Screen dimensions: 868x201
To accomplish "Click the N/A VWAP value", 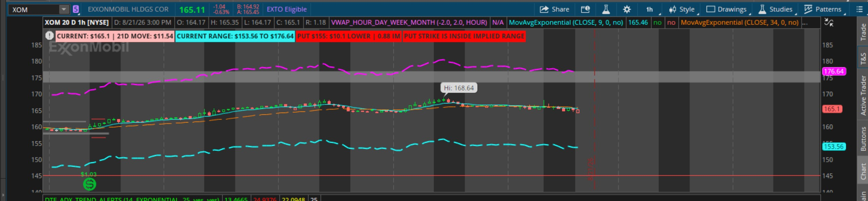I will click(x=498, y=23).
